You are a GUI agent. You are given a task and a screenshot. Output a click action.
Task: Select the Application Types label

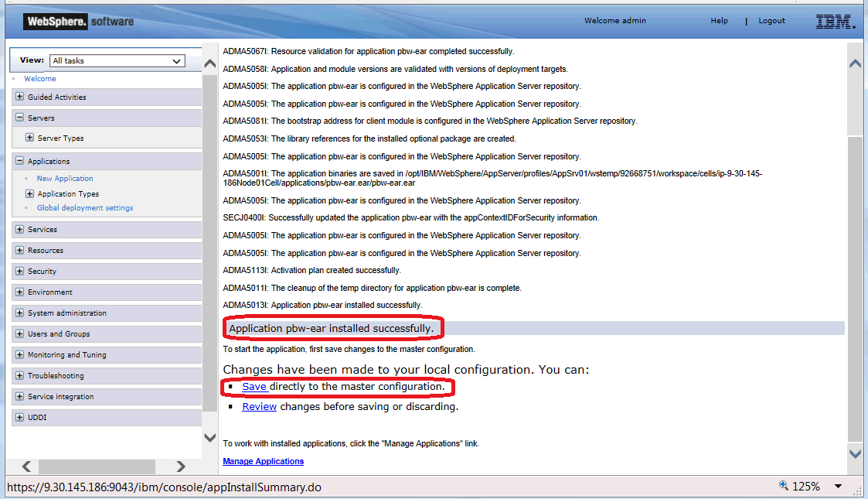[68, 194]
